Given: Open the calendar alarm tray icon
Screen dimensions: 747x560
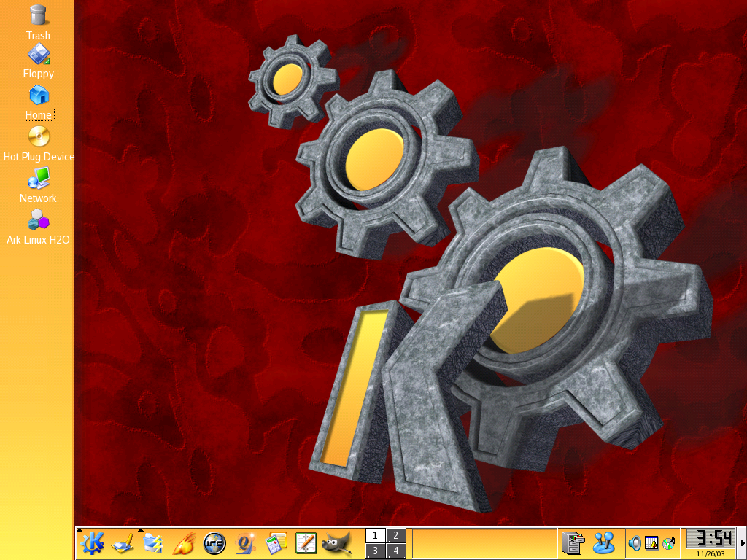Looking at the screenshot, I should [x=651, y=543].
